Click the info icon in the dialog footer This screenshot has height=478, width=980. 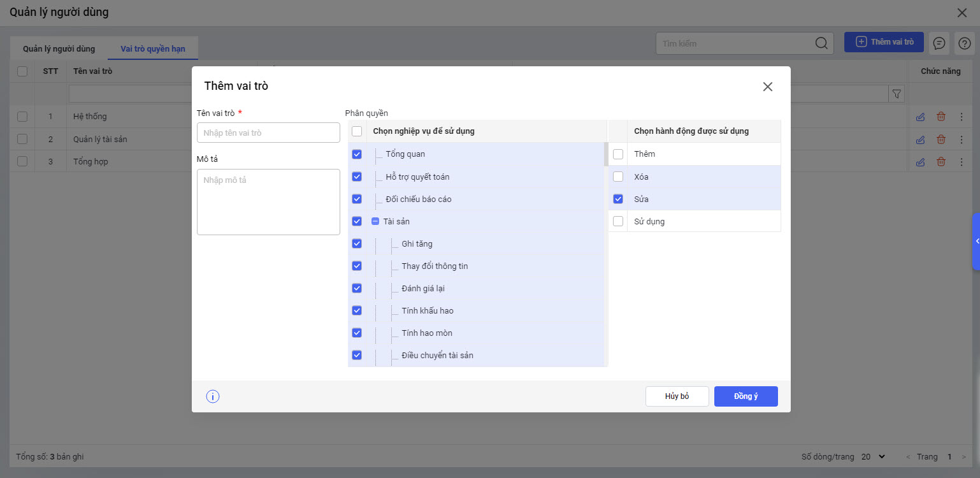point(213,396)
